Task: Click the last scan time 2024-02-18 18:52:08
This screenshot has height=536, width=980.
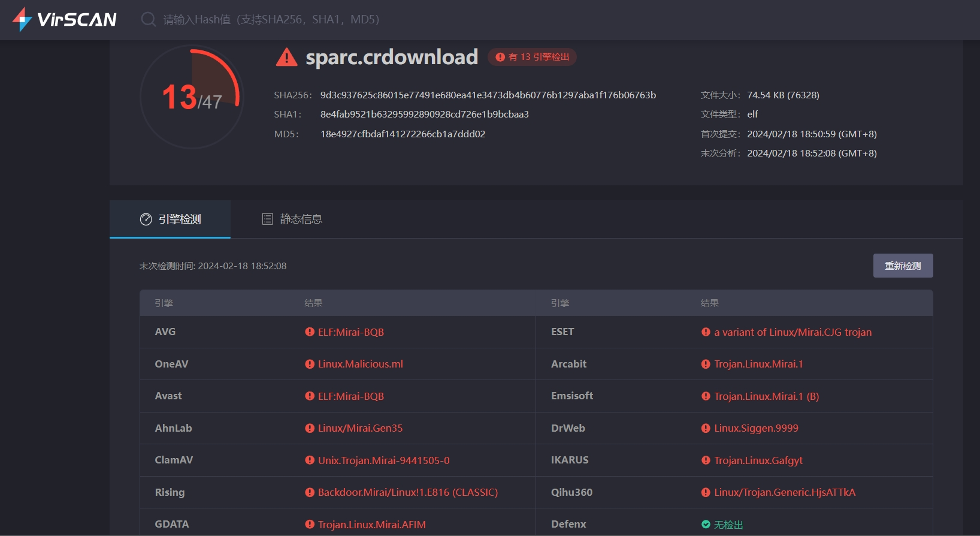Action: [x=242, y=266]
